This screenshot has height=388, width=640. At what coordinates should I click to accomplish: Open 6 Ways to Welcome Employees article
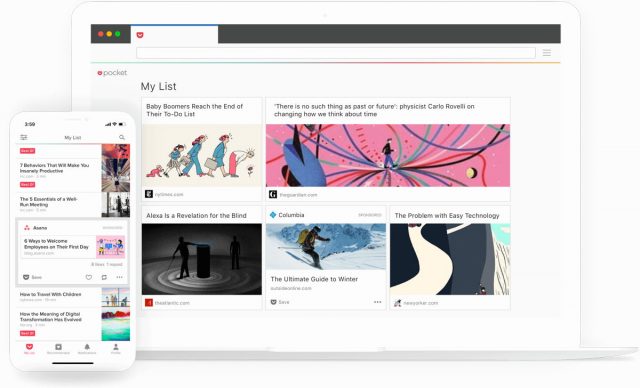click(56, 244)
